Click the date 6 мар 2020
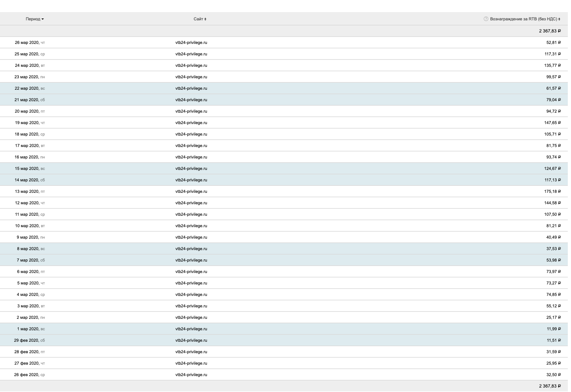Viewport: 571px width, 392px height. pos(28,272)
